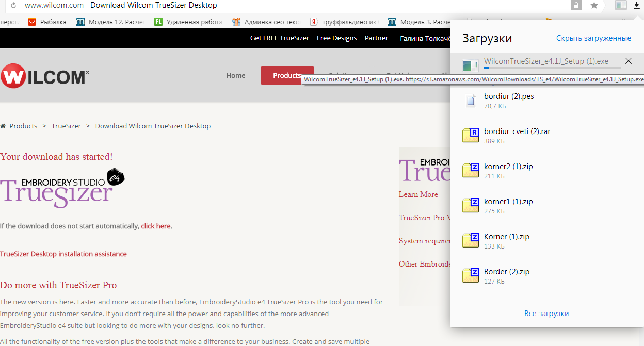Open Korner (1).zip from downloads
Screen dimensions: 644x346
pyautogui.click(x=506, y=237)
